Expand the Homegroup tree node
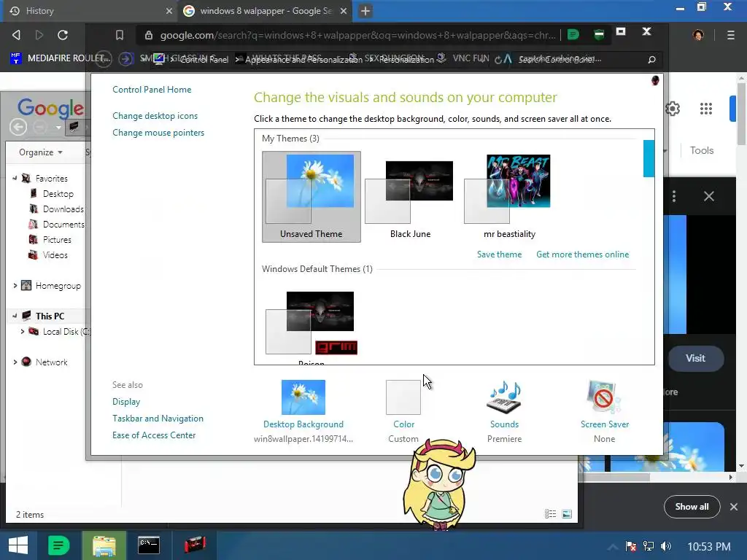The height and width of the screenshot is (560, 747). pyautogui.click(x=15, y=286)
